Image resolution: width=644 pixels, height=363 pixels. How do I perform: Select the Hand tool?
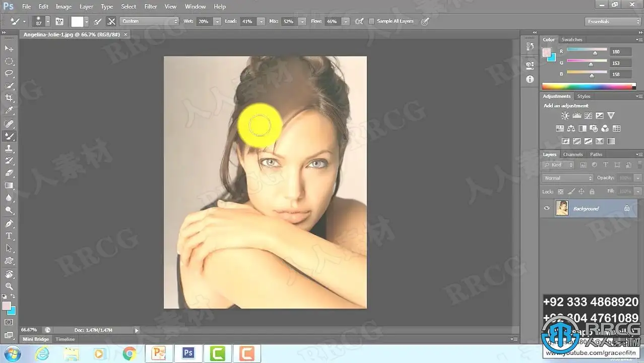(9, 274)
